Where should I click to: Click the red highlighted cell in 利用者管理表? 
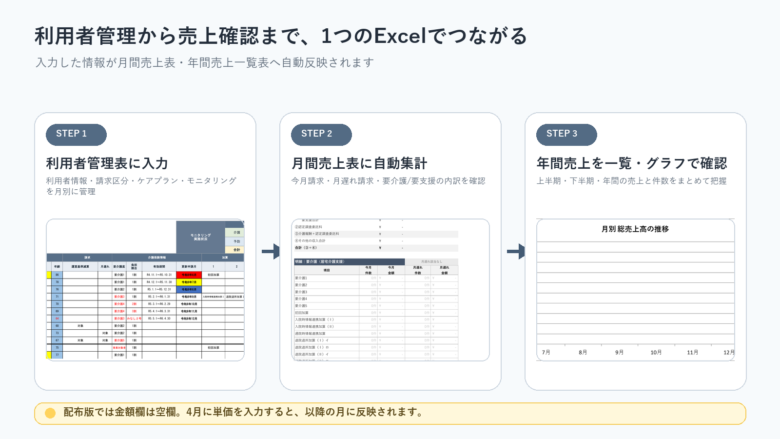tap(189, 274)
